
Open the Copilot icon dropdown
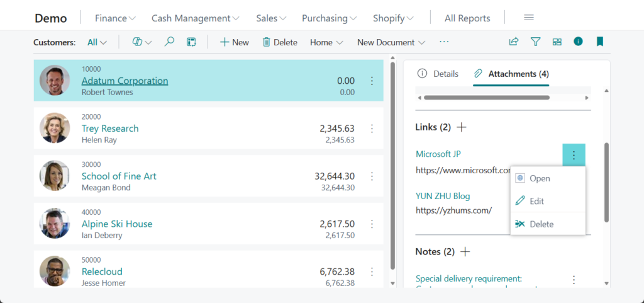pos(142,42)
